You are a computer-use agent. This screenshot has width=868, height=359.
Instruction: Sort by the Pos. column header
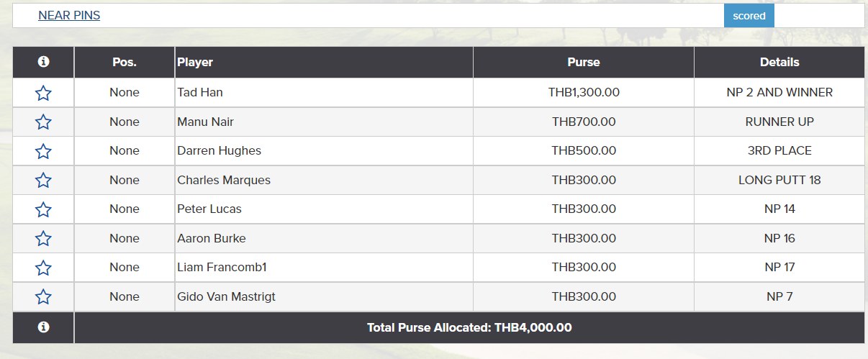point(125,62)
